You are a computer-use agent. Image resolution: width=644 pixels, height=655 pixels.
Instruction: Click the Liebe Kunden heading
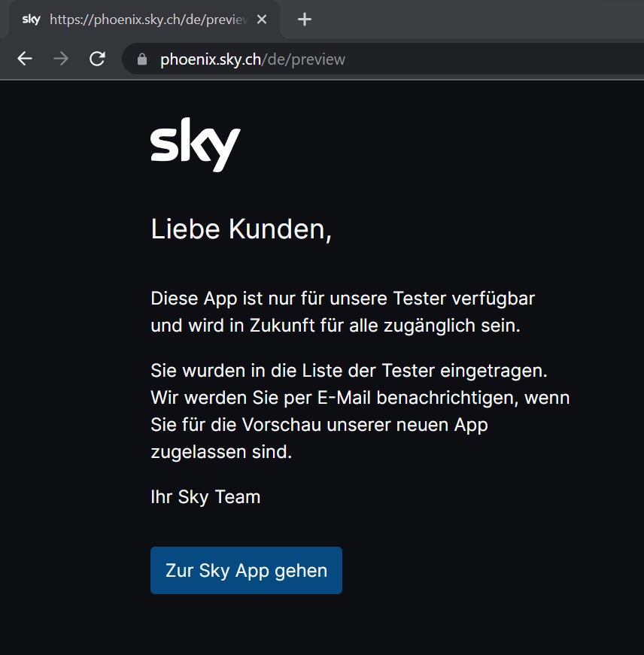point(241,229)
